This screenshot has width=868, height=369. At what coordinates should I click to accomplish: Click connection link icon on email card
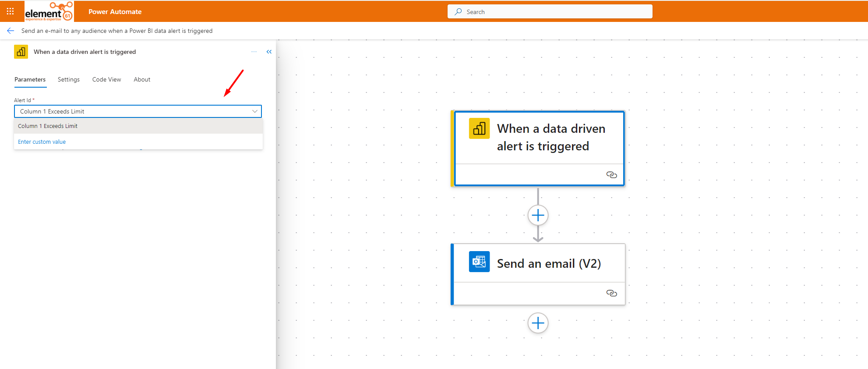(611, 293)
